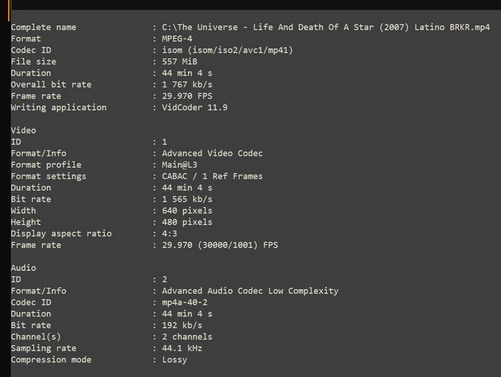Select 'CABAC / 1 Ref Frames' setting
This screenshot has width=501, height=377.
[212, 176]
